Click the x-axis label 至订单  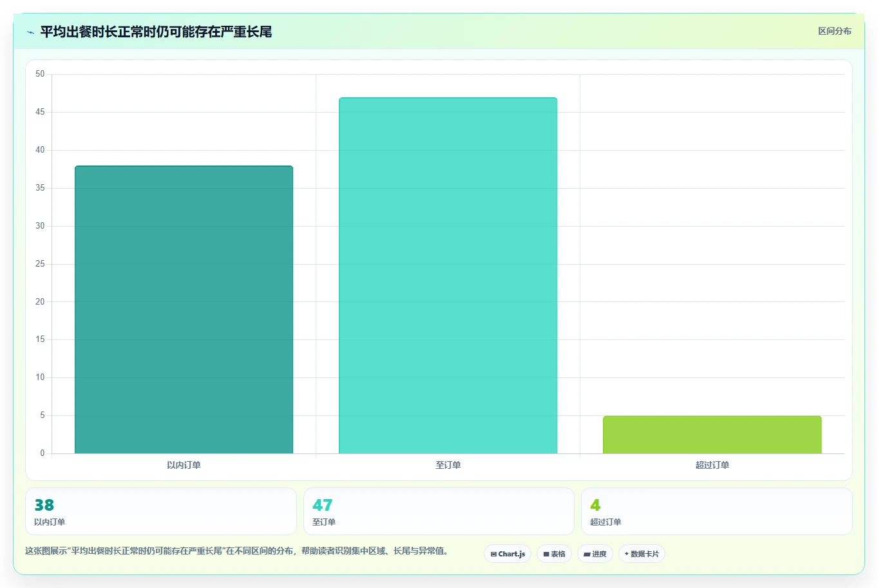[x=448, y=465]
